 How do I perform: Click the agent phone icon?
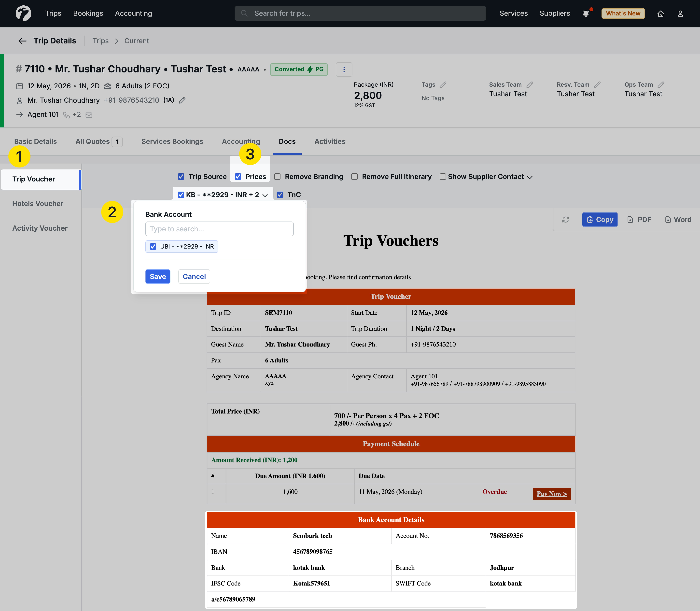click(x=66, y=115)
